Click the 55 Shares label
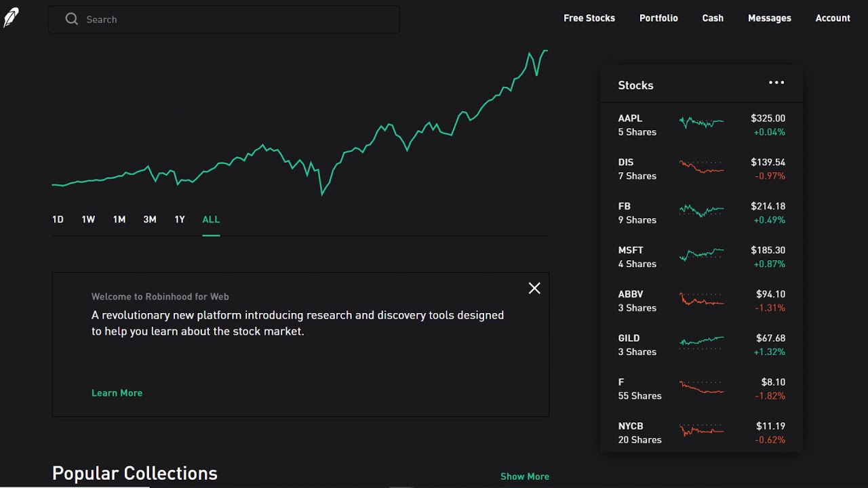The width and height of the screenshot is (868, 488). pos(639,396)
